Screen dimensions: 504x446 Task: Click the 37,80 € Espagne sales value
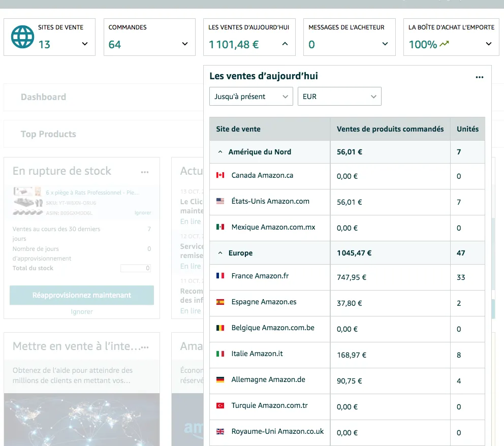[x=350, y=303]
